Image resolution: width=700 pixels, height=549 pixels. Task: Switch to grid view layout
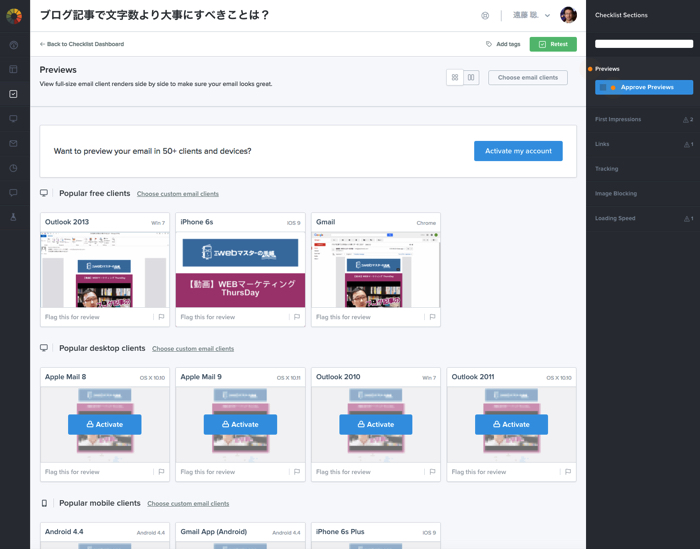pyautogui.click(x=455, y=77)
